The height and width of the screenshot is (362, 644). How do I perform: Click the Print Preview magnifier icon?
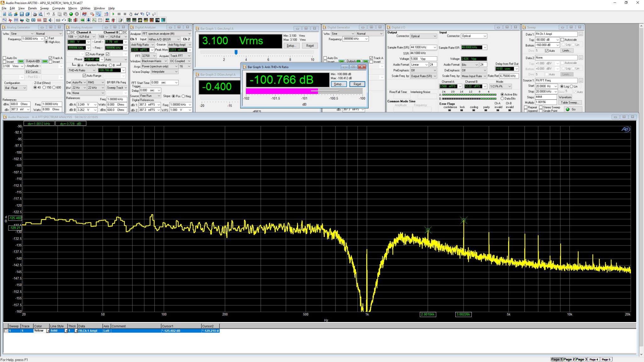[41, 14]
